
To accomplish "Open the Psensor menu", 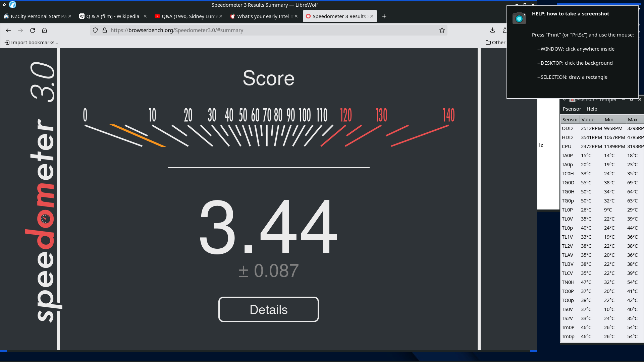I will 572,109.
